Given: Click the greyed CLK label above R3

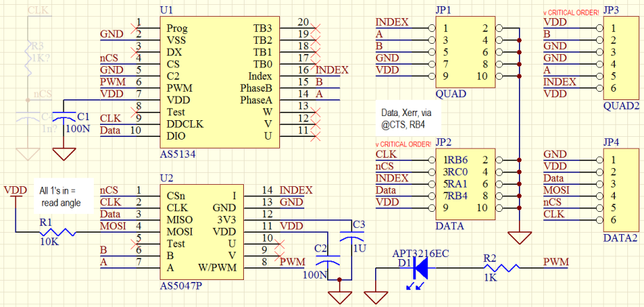Looking at the screenshot, I should [x=38, y=10].
